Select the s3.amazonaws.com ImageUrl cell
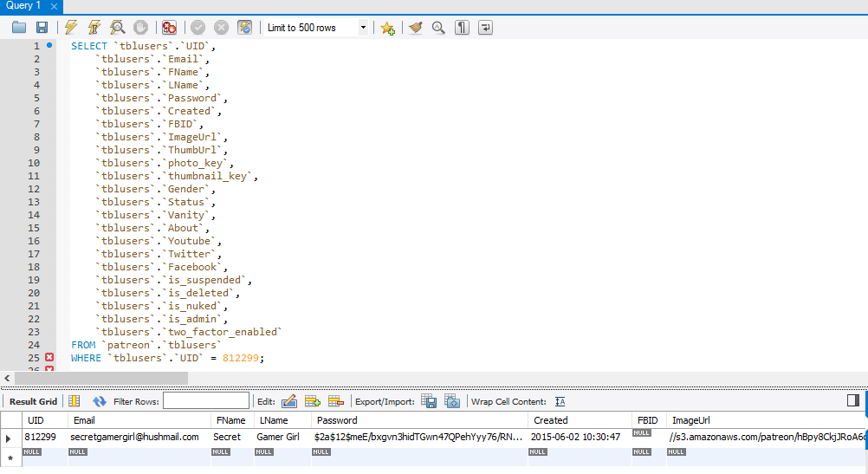The width and height of the screenshot is (868, 474). [x=767, y=437]
